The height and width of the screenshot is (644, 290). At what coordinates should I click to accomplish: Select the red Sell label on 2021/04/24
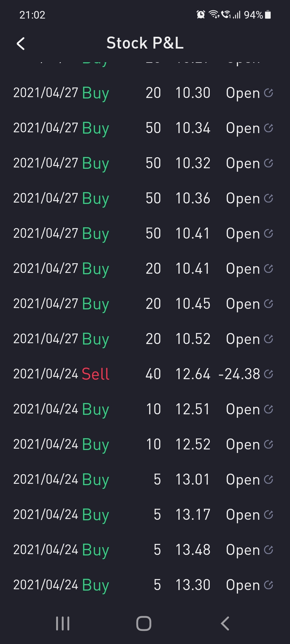(x=95, y=374)
